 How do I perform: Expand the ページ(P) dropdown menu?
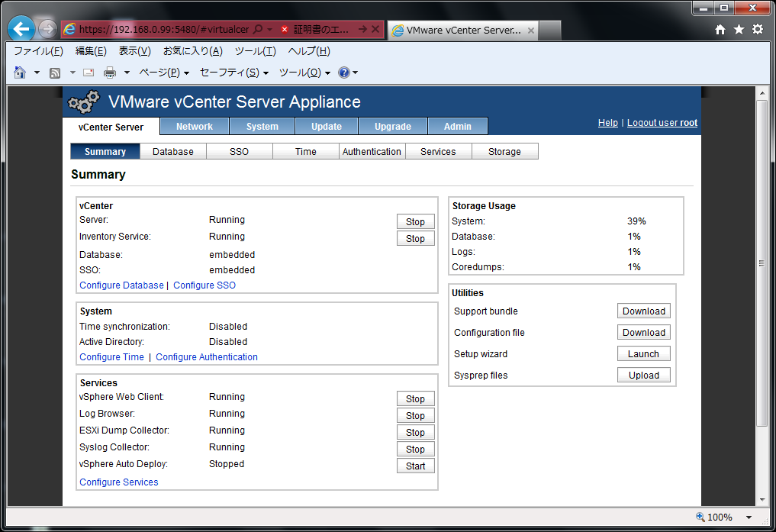coord(163,73)
